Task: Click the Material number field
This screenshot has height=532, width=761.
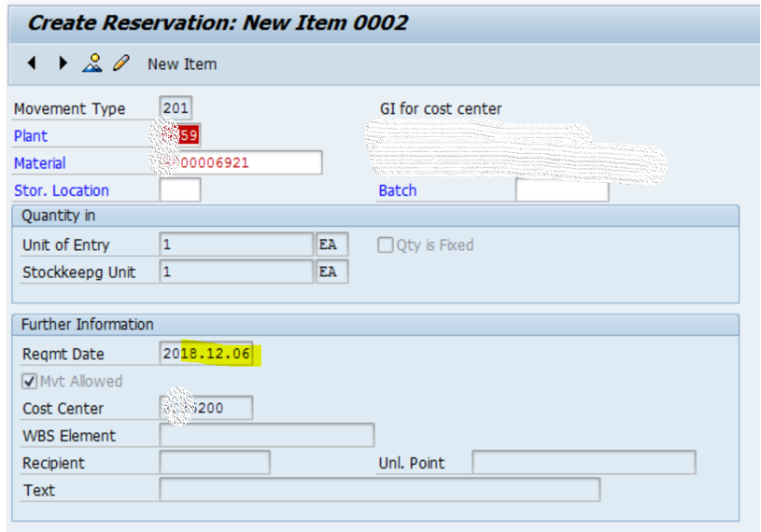Action: (241, 162)
